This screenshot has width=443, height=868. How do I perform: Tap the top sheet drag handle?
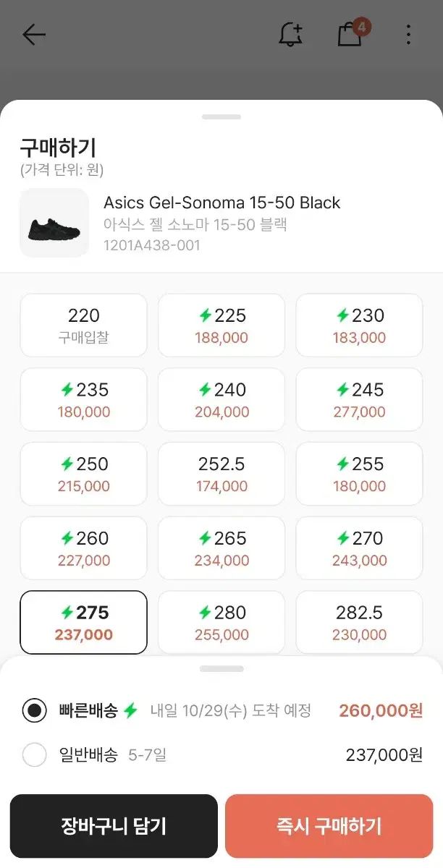[x=221, y=116]
